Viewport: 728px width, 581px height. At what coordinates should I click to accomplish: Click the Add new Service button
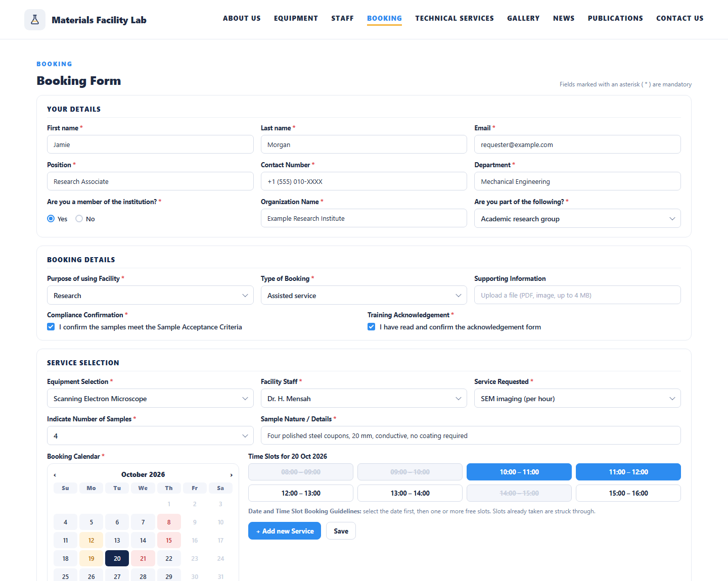[x=285, y=531]
